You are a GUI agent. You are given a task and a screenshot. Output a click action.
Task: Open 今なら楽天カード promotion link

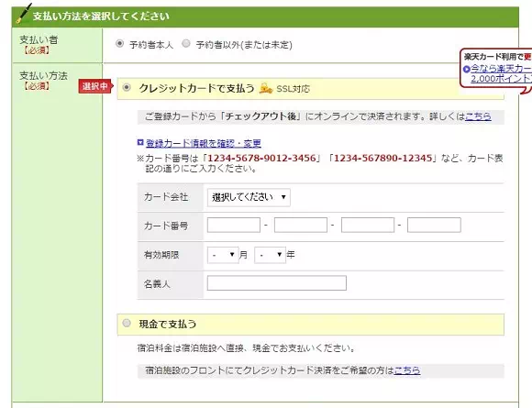tap(501, 73)
